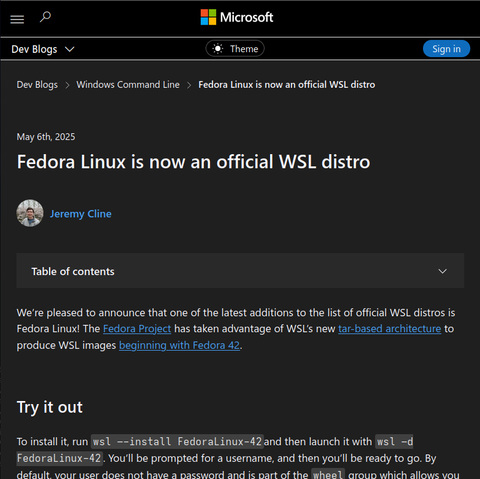Follow the Fedora Project link
Image resolution: width=480 pixels, height=479 pixels.
pos(137,329)
